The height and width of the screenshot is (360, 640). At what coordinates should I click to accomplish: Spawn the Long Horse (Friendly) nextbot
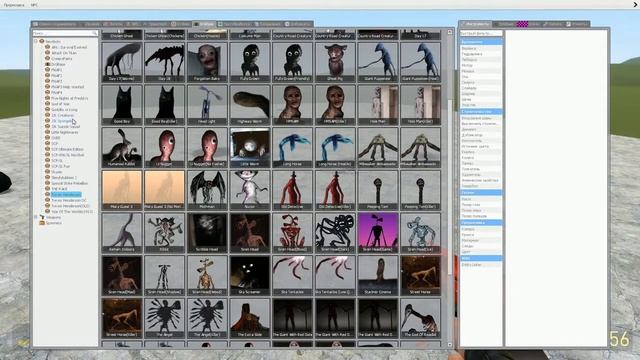point(335,147)
